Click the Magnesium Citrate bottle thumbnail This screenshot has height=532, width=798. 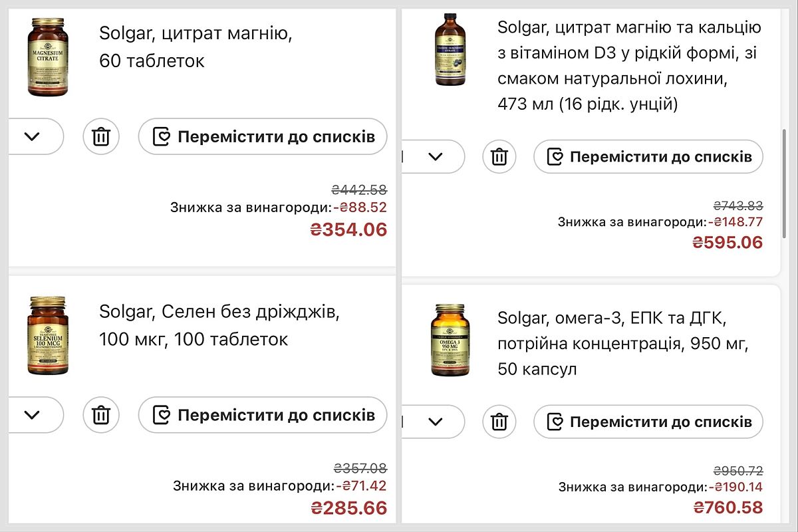pos(48,57)
